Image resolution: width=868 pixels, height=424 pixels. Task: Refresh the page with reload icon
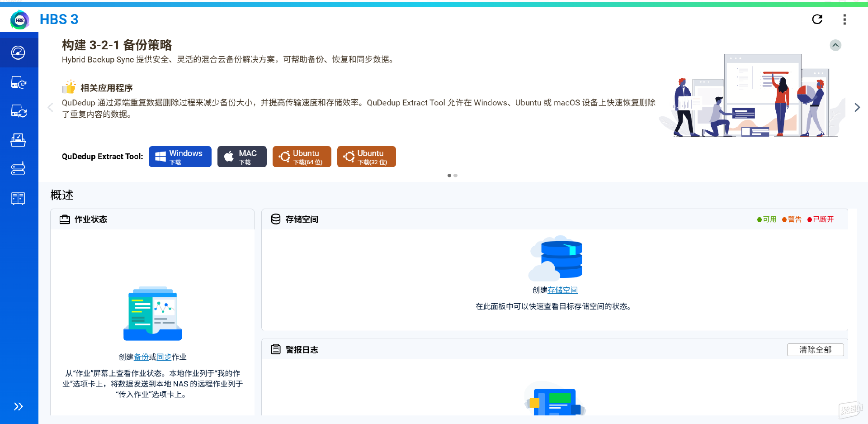point(817,19)
